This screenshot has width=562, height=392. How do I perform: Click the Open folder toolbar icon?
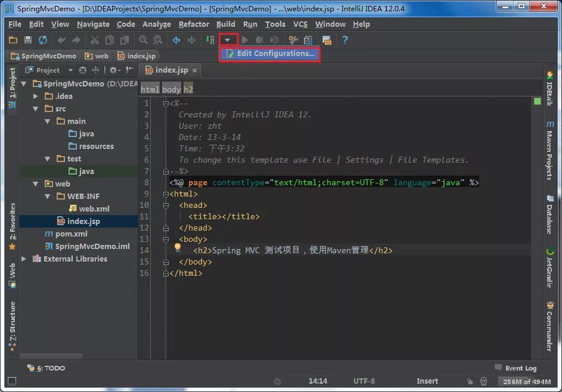(x=13, y=40)
